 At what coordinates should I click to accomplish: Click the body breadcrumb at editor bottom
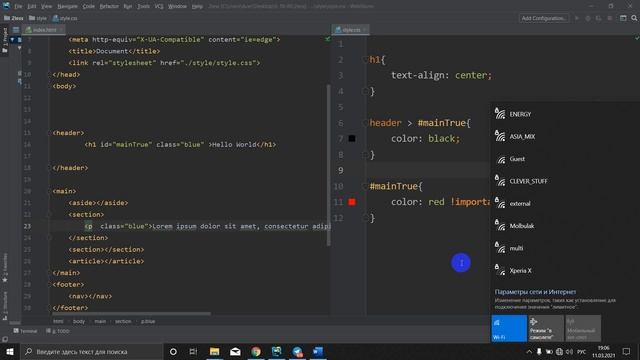(x=79, y=322)
